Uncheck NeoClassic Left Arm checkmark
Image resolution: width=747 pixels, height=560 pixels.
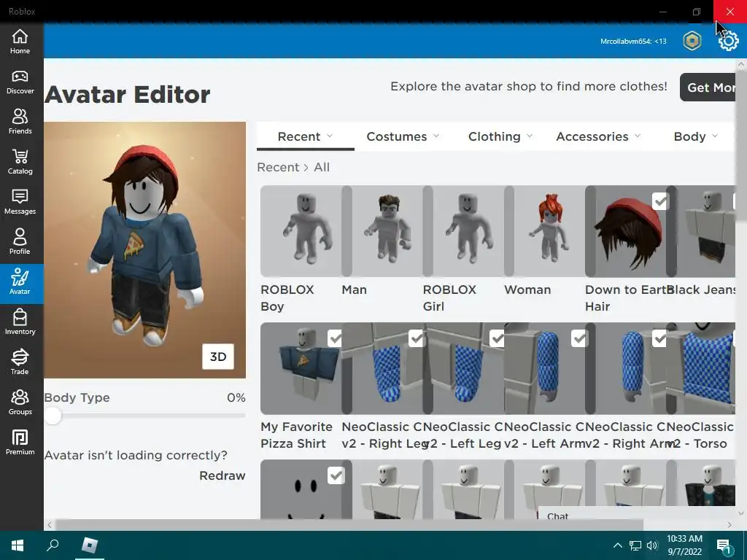click(x=579, y=338)
